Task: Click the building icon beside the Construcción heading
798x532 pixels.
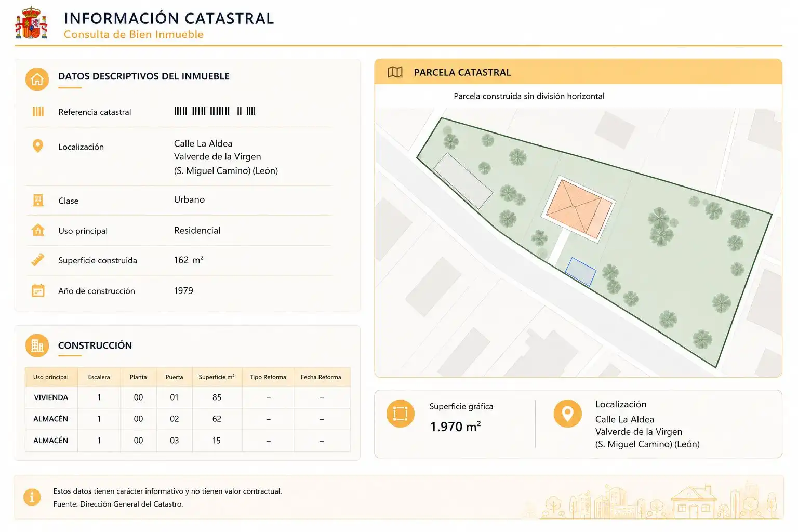Action: coord(37,345)
